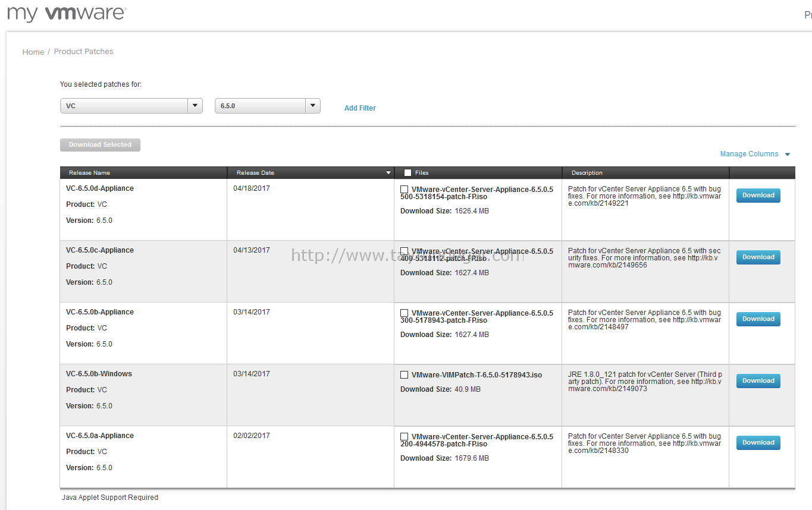
Task: Check the 5318112-patch-FP.iso file checkbox
Action: [405, 251]
